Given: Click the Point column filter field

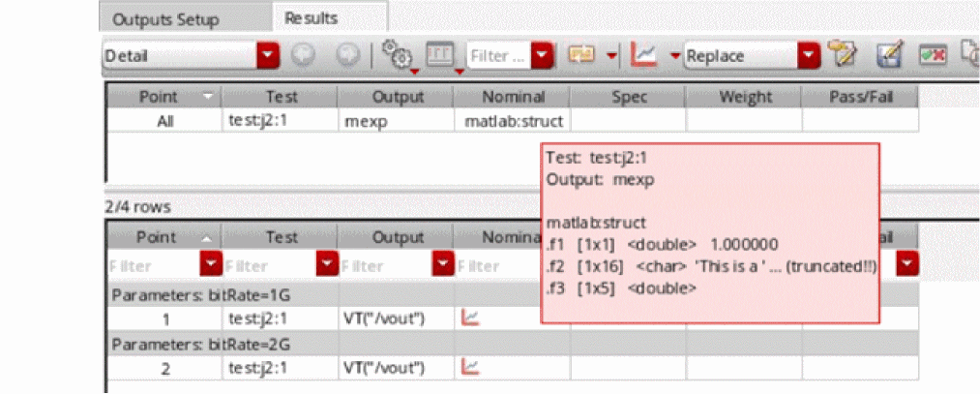Looking at the screenshot, I should click(x=154, y=266).
